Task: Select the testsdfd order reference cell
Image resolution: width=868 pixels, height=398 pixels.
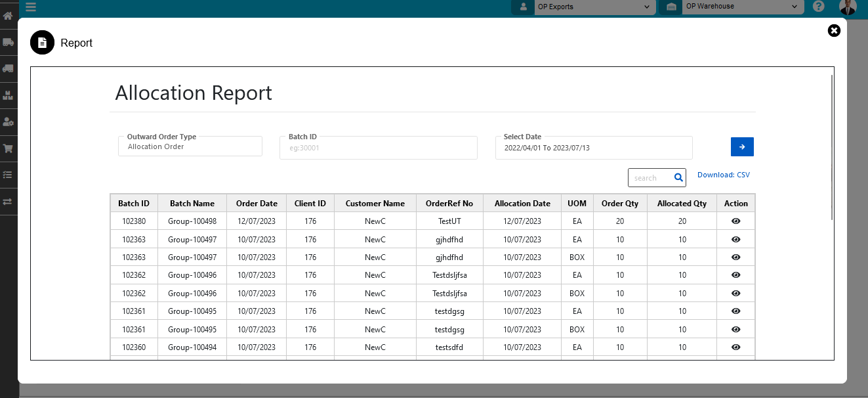Action: (449, 347)
